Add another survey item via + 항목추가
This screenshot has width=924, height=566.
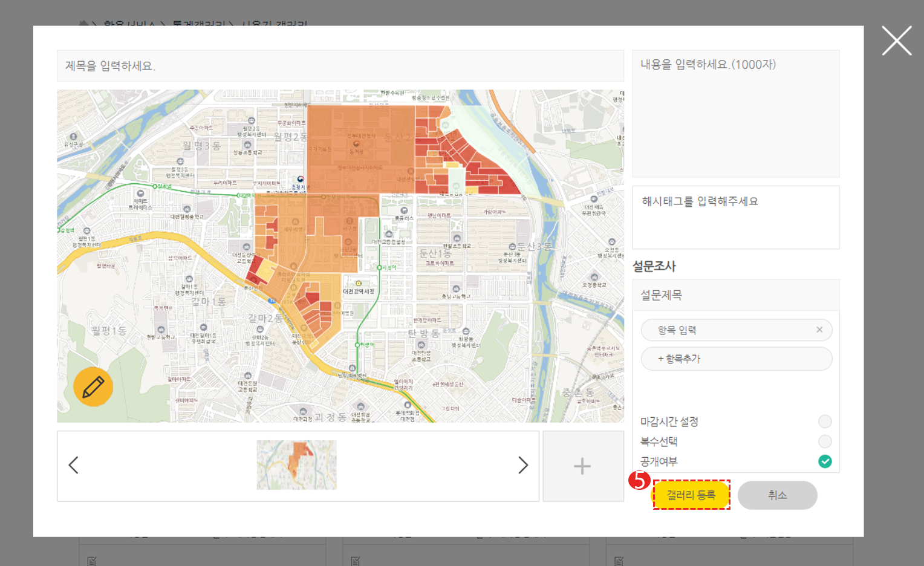(x=736, y=359)
